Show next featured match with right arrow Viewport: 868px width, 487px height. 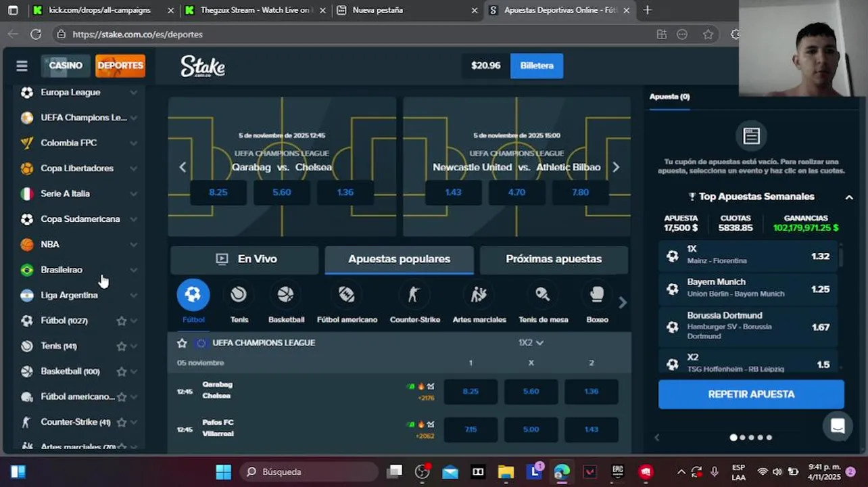tap(616, 167)
